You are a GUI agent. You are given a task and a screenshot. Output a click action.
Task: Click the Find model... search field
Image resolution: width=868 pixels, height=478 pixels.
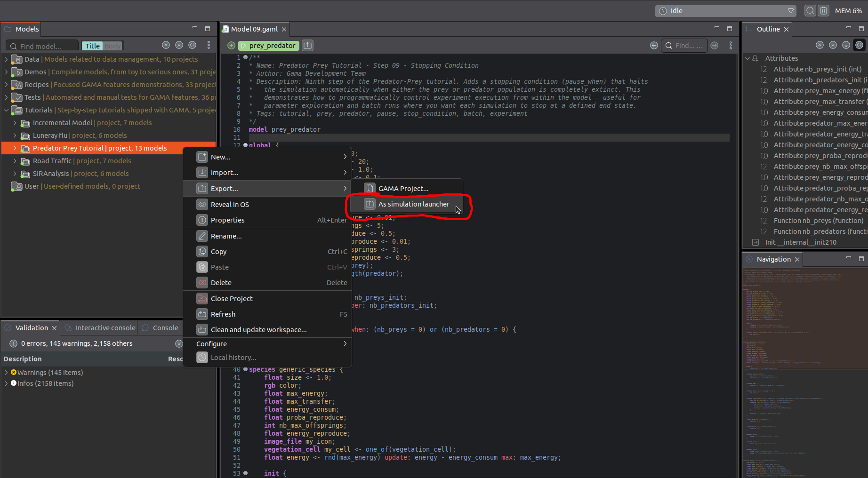[42, 46]
